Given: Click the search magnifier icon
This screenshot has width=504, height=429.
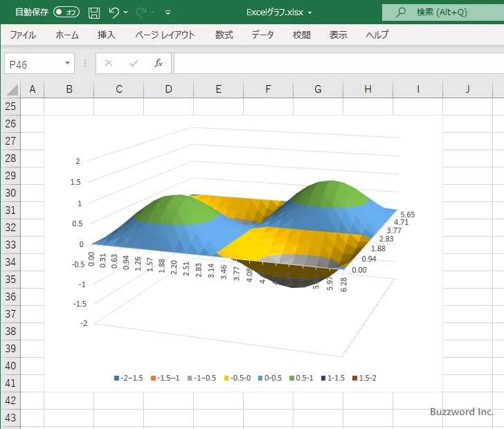Looking at the screenshot, I should (400, 12).
